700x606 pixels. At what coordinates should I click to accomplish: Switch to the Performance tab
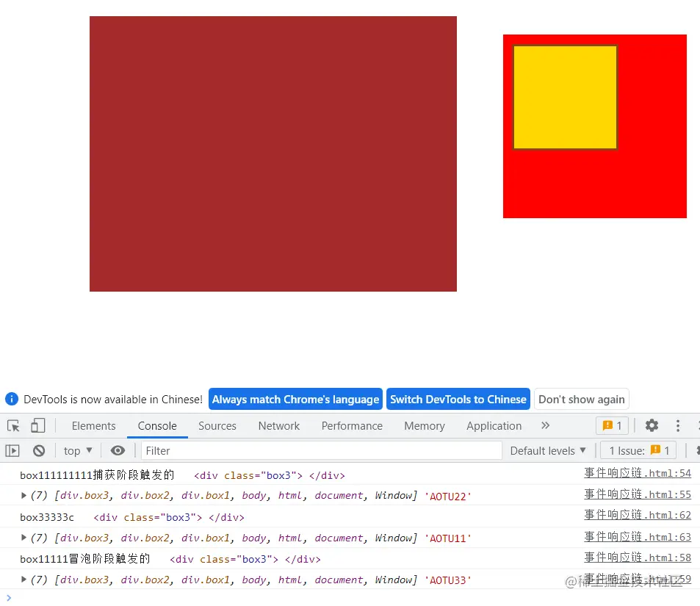pos(352,426)
